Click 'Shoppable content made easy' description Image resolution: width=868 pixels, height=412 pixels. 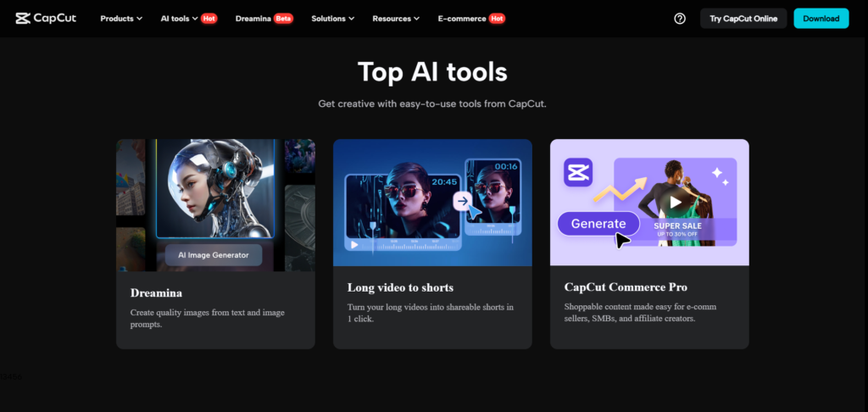coord(640,313)
